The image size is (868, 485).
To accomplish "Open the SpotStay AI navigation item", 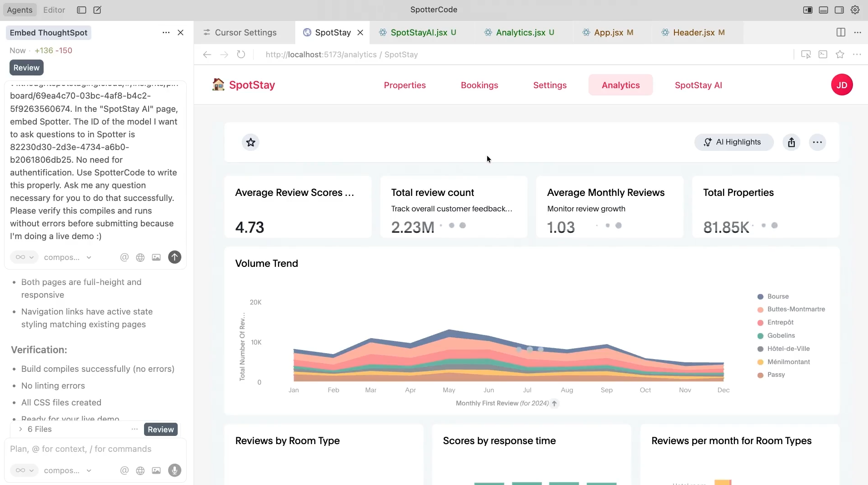I will point(698,85).
